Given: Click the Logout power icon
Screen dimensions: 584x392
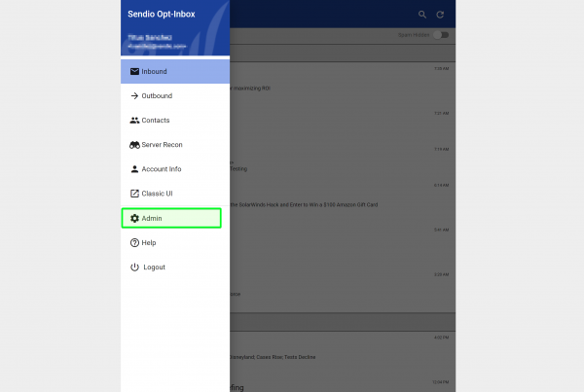Looking at the screenshot, I should tap(134, 267).
